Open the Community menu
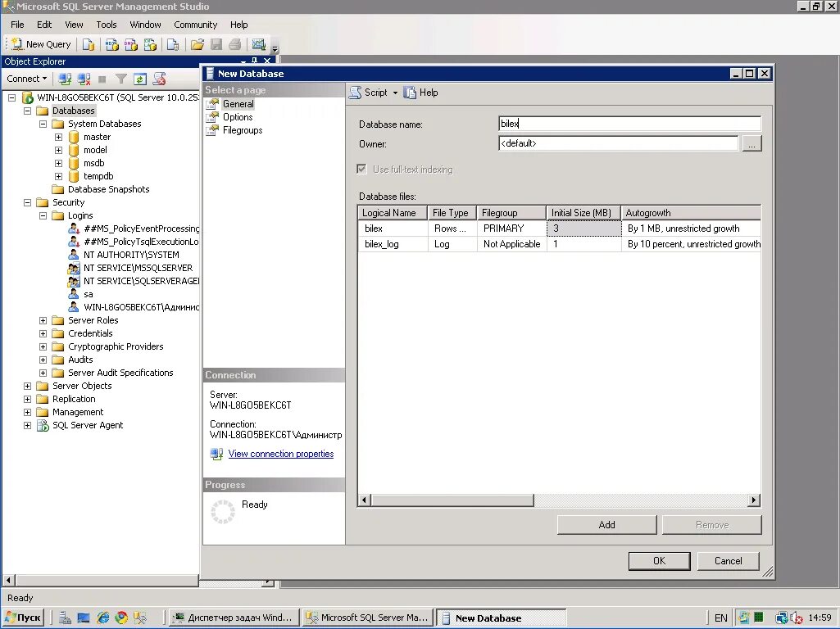 click(x=196, y=25)
